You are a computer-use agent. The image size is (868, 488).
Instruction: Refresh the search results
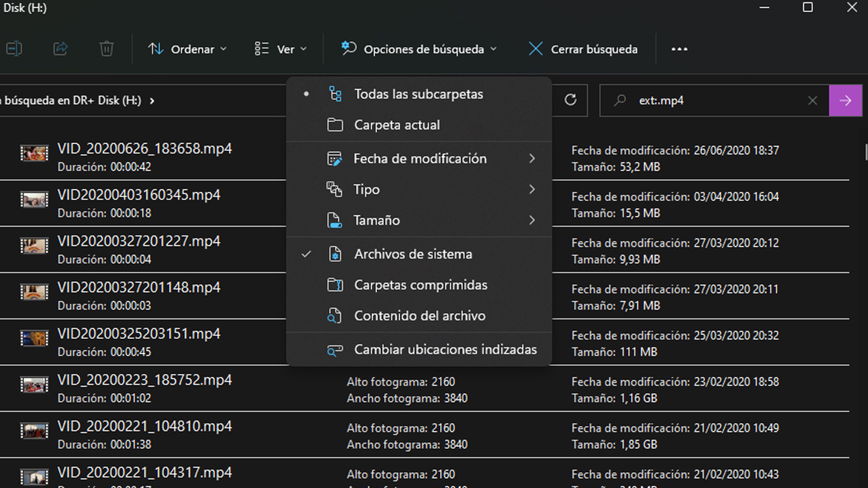click(x=570, y=100)
